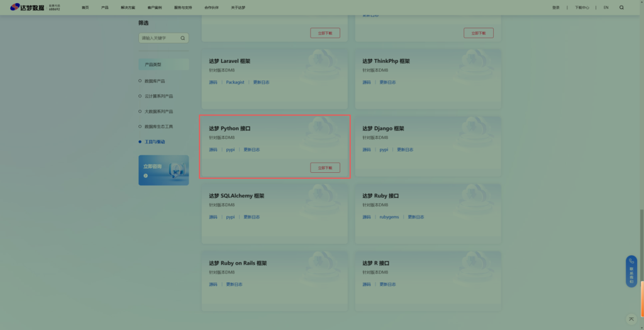Screen dimensions: 644x330
Task: Select the 工具与驱动 filter option
Action: (154, 142)
